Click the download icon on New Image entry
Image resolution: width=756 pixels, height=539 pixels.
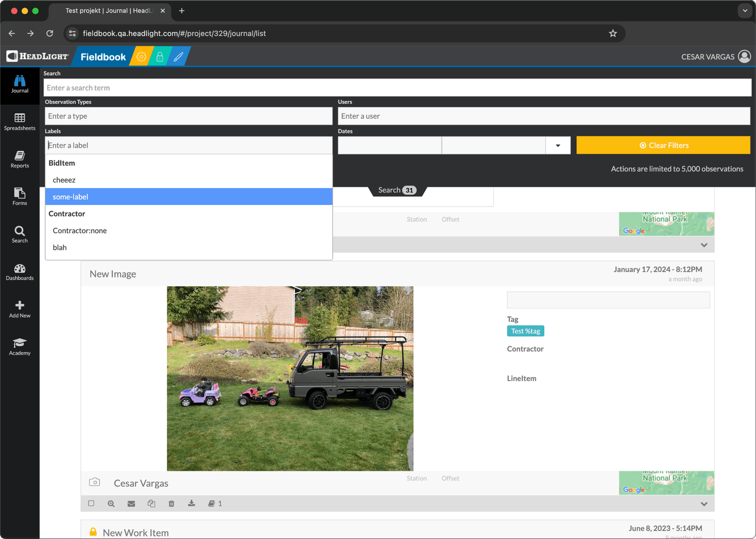[191, 504]
